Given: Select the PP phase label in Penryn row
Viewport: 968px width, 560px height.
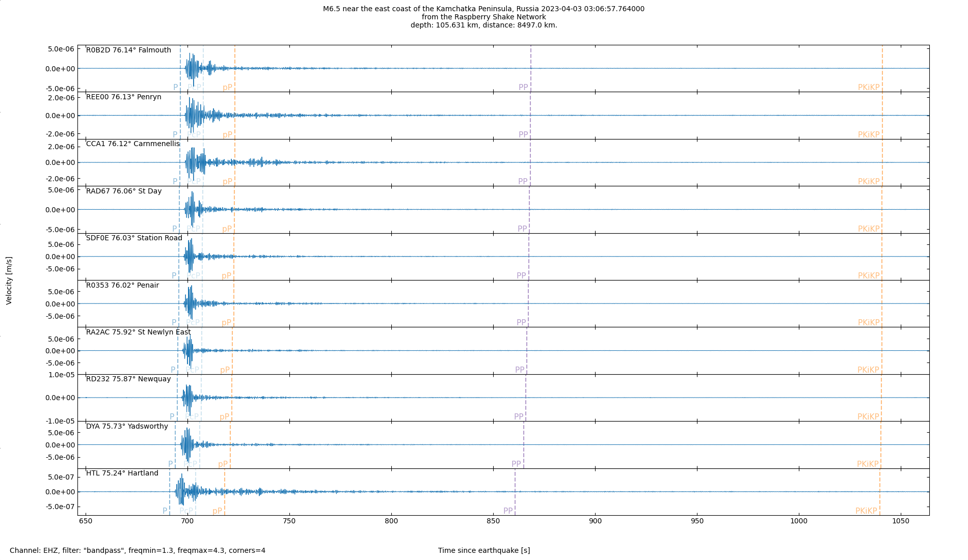Looking at the screenshot, I should pyautogui.click(x=523, y=135).
